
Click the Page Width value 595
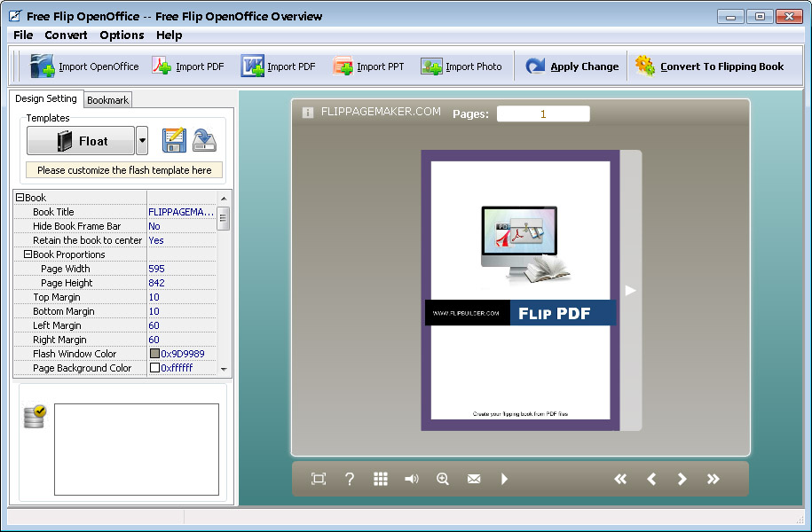156,269
